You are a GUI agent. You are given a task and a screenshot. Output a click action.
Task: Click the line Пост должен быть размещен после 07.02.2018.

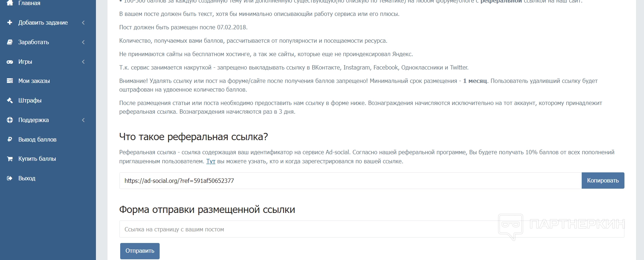pyautogui.click(x=184, y=27)
